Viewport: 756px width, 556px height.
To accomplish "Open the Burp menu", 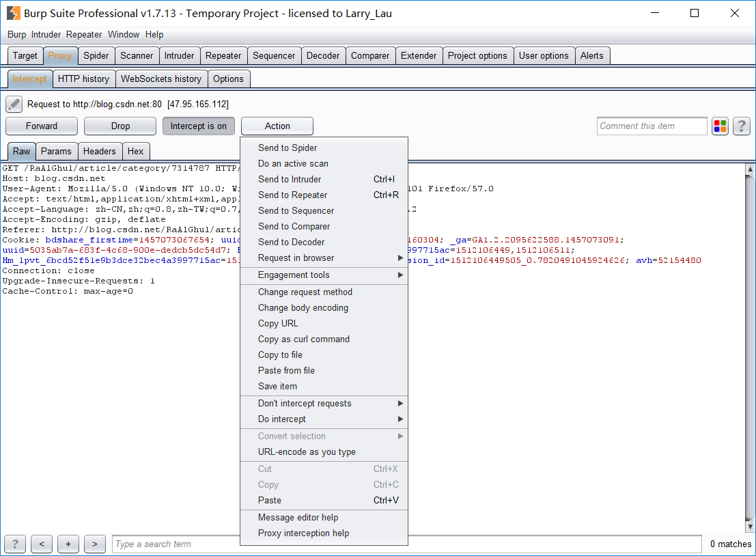I will pyautogui.click(x=17, y=35).
